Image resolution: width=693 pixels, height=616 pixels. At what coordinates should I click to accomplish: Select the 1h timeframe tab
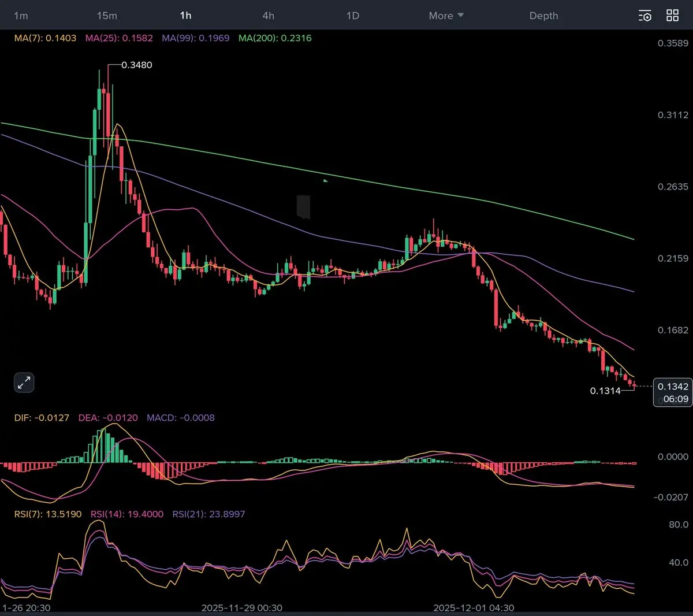click(185, 16)
